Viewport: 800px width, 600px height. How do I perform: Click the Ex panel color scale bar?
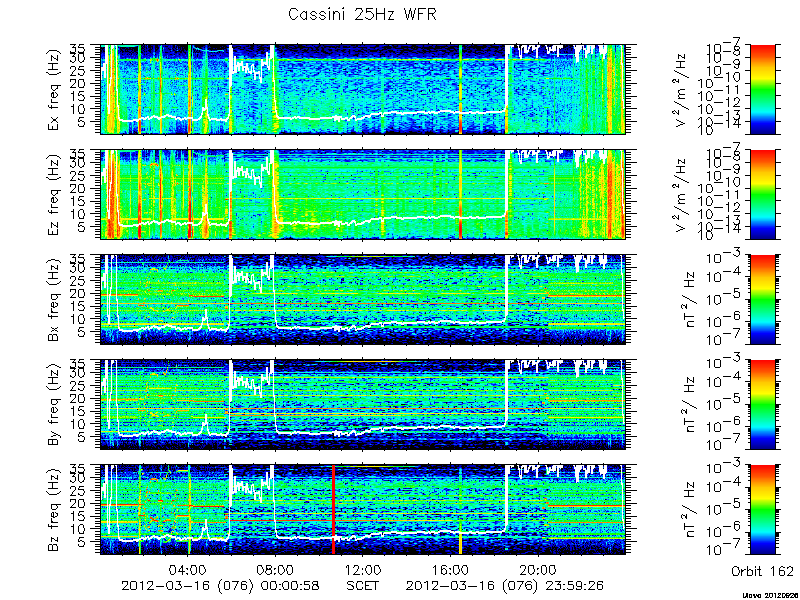click(x=762, y=89)
